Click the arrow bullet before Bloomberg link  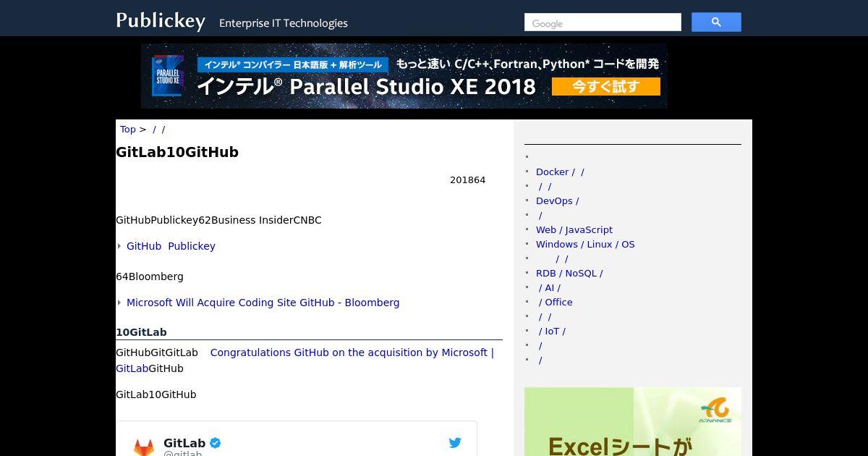click(x=119, y=303)
